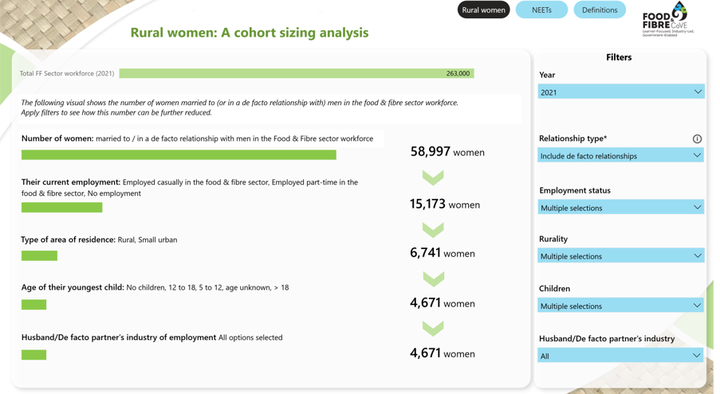Click the 6,741 women value
Image resolution: width=720 pixels, height=394 pixels.
(x=442, y=253)
